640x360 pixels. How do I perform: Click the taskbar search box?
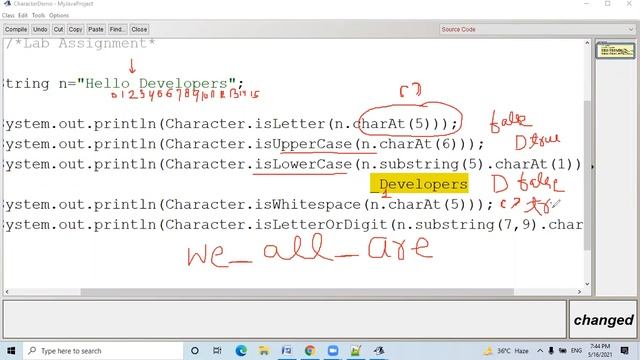(x=103, y=351)
